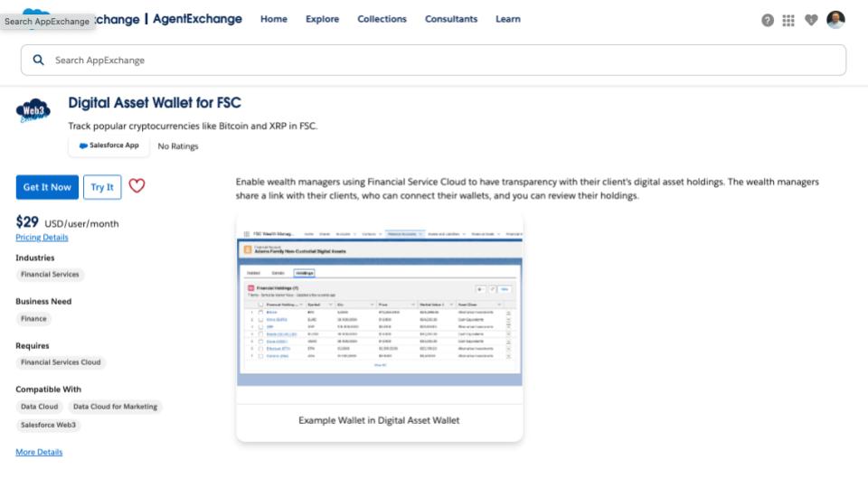The image size is (868, 488).
Task: Click the Web3 app logo
Action: pos(33,110)
